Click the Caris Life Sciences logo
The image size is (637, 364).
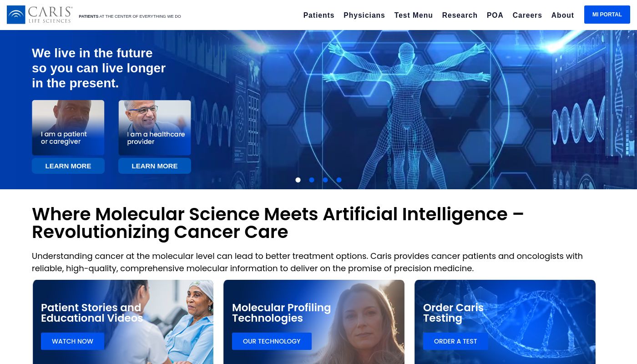point(40,15)
